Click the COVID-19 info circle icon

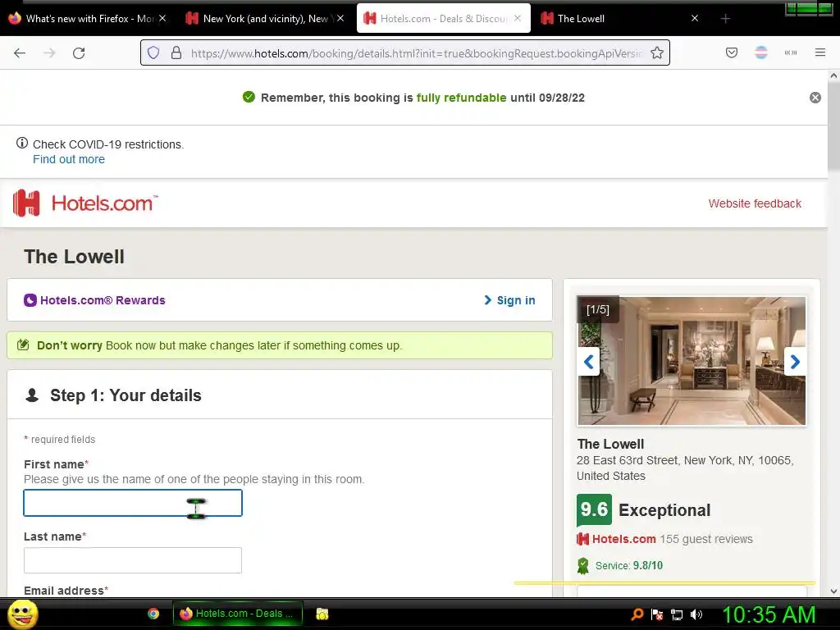point(22,143)
